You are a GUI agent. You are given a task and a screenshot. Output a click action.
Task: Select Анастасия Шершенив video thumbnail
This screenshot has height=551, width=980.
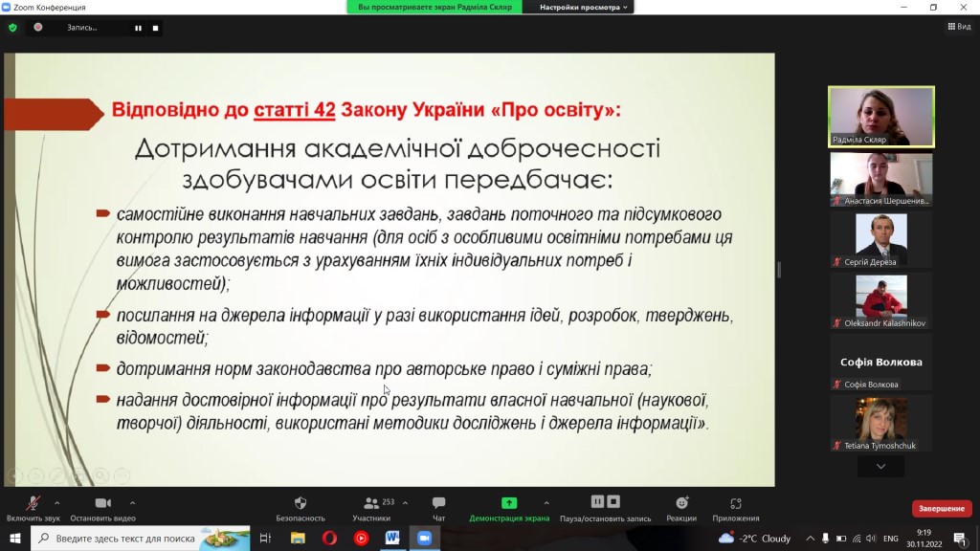pyautogui.click(x=881, y=179)
